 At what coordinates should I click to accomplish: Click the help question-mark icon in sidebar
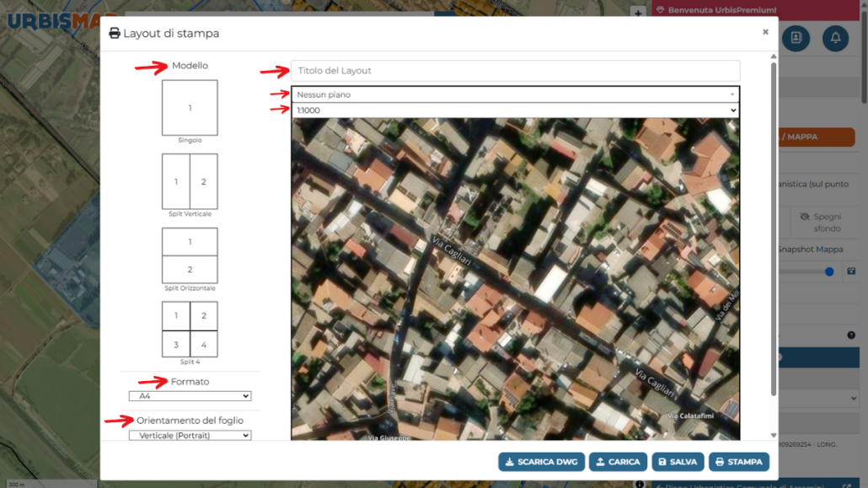(x=851, y=335)
